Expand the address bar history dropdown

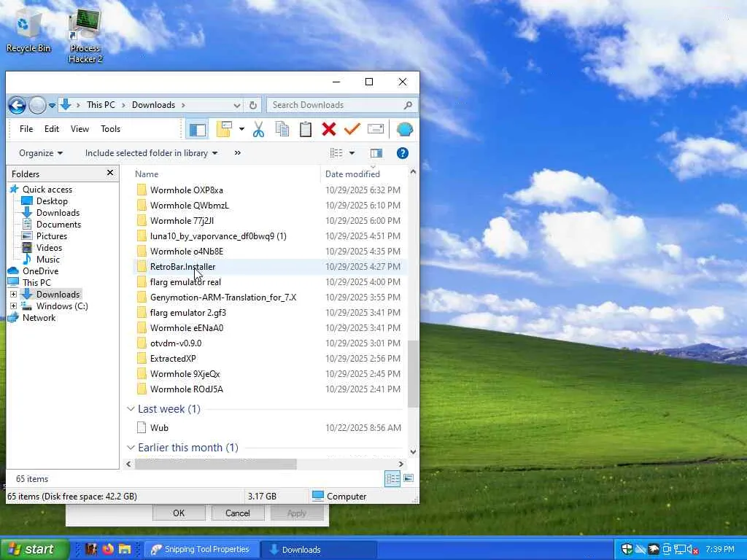click(x=237, y=105)
